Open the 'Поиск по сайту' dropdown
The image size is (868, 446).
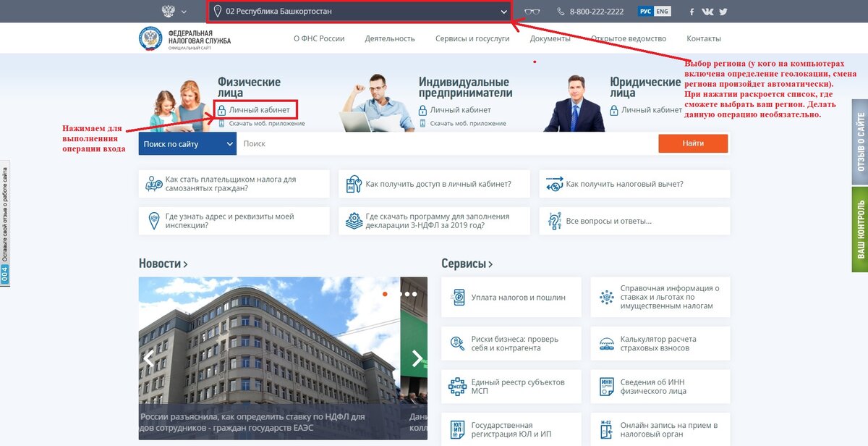(x=187, y=143)
